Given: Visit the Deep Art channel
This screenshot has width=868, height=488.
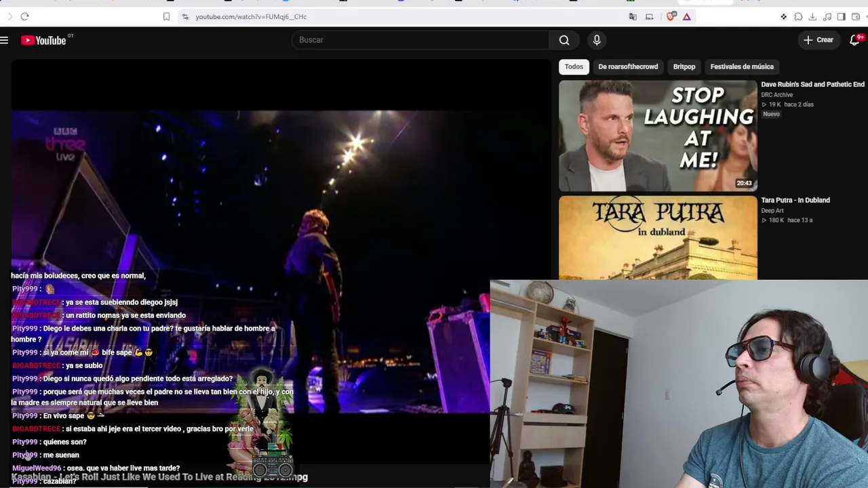Looking at the screenshot, I should click(772, 210).
